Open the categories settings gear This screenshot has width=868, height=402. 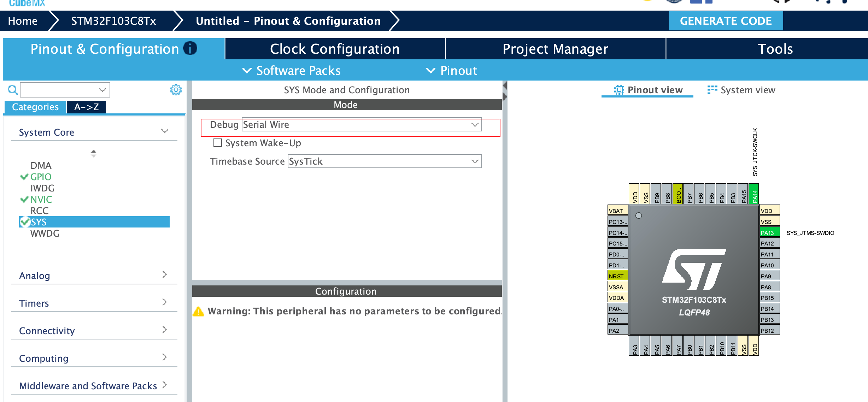coord(176,90)
